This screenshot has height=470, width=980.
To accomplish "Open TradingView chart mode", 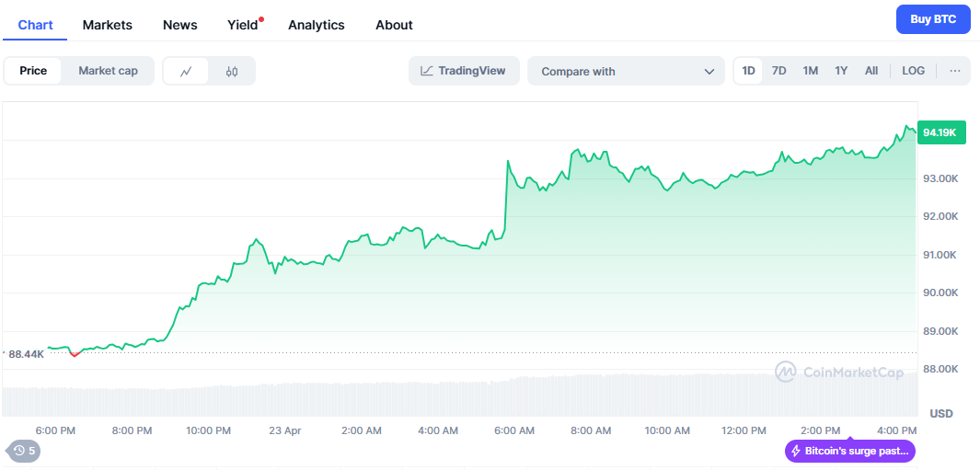I will click(464, 71).
